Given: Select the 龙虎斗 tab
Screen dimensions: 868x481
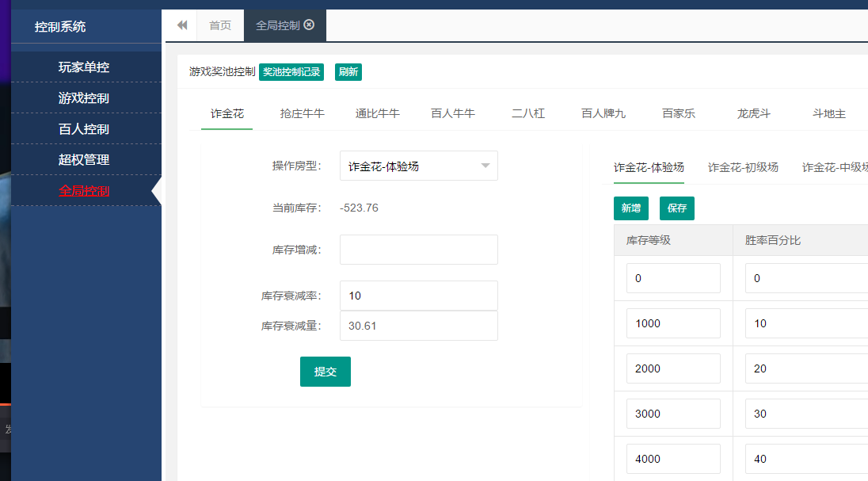Looking at the screenshot, I should tap(753, 113).
